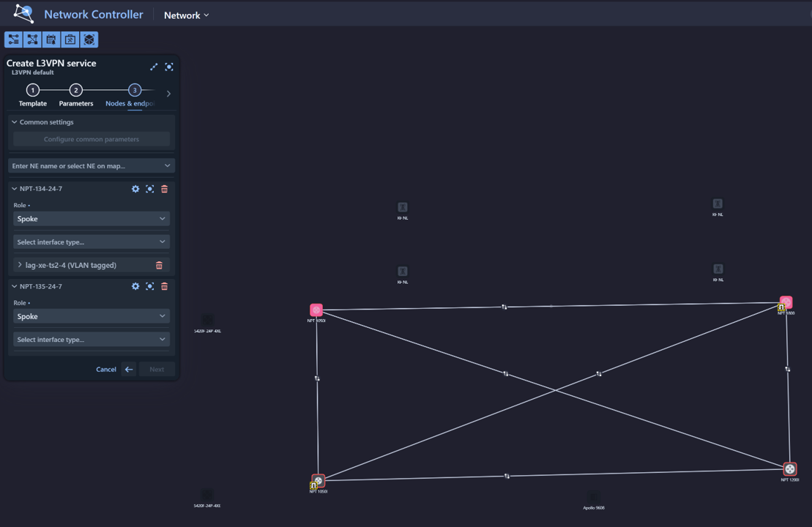Click the back arrow button

tap(129, 370)
